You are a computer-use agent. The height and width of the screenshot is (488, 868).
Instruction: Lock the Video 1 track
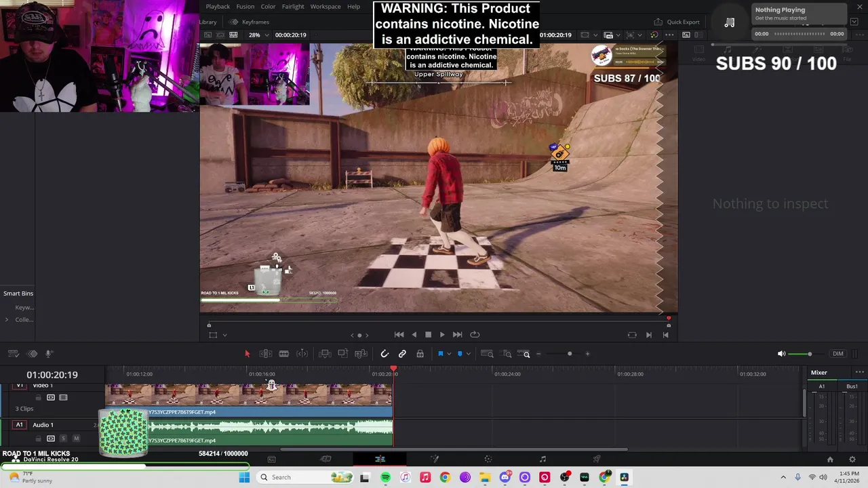point(38,397)
